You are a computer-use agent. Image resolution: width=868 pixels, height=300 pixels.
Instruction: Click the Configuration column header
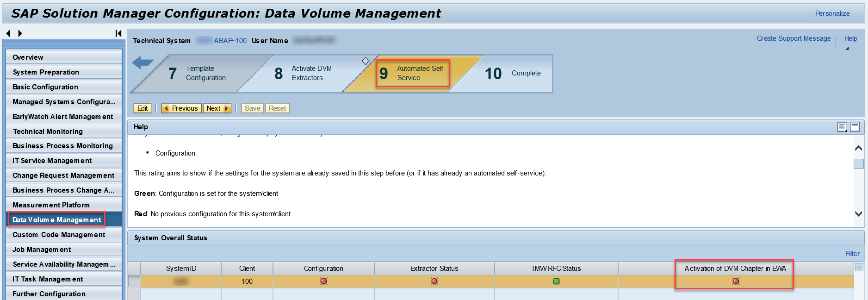pos(323,269)
